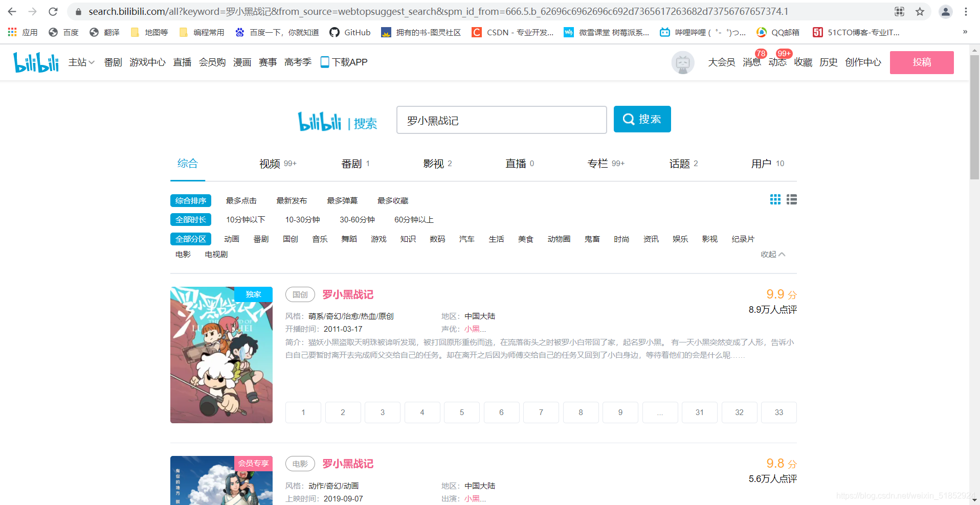Viewport: 980px width, 505px height.
Task: Switch to the 影视 results tab
Action: pyautogui.click(x=437, y=164)
